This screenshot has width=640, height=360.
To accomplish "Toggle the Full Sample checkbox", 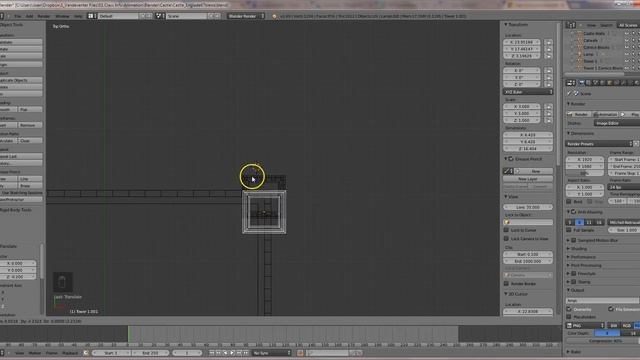I will coord(569,230).
